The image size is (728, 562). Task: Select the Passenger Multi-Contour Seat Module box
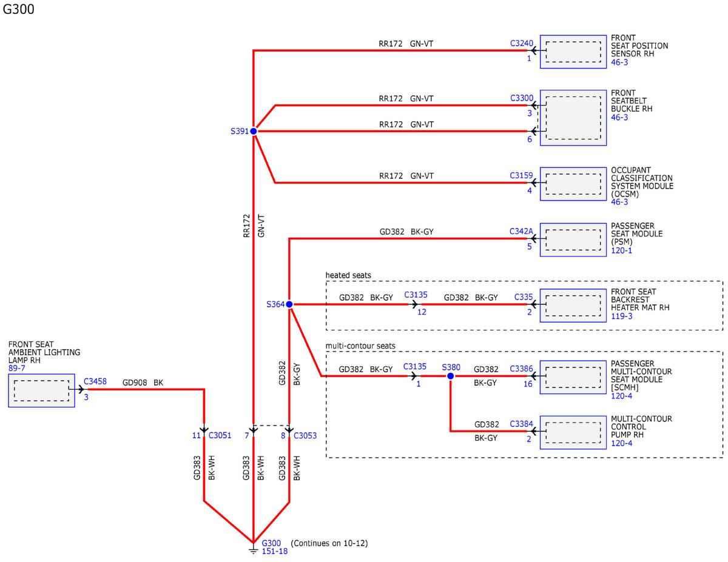coord(573,376)
